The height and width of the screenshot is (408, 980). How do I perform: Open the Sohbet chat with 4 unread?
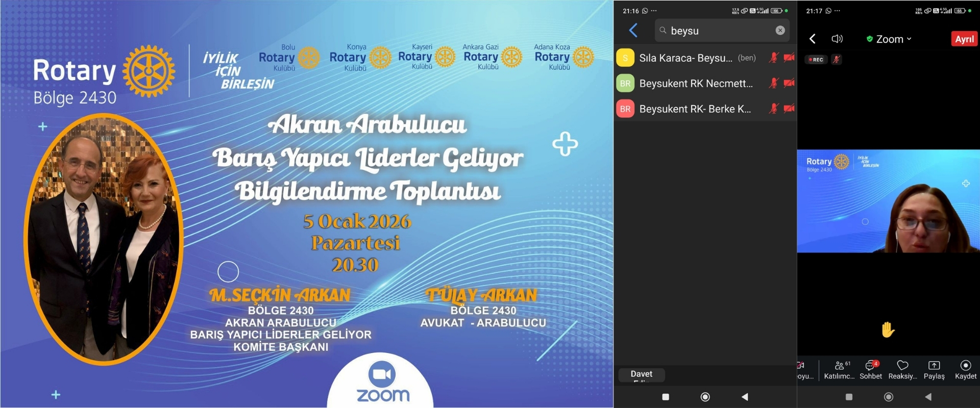coord(871,370)
